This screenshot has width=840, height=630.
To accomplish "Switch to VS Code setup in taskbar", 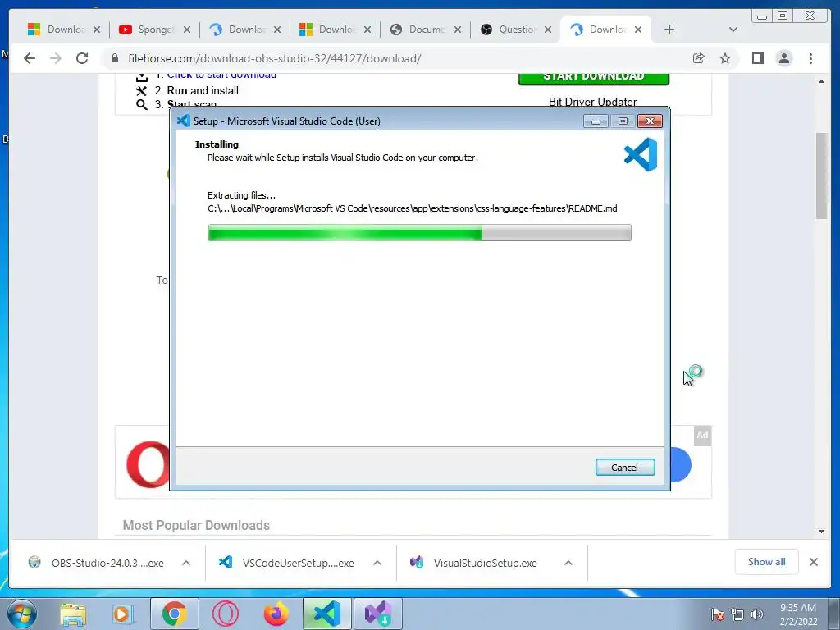I will pyautogui.click(x=326, y=614).
